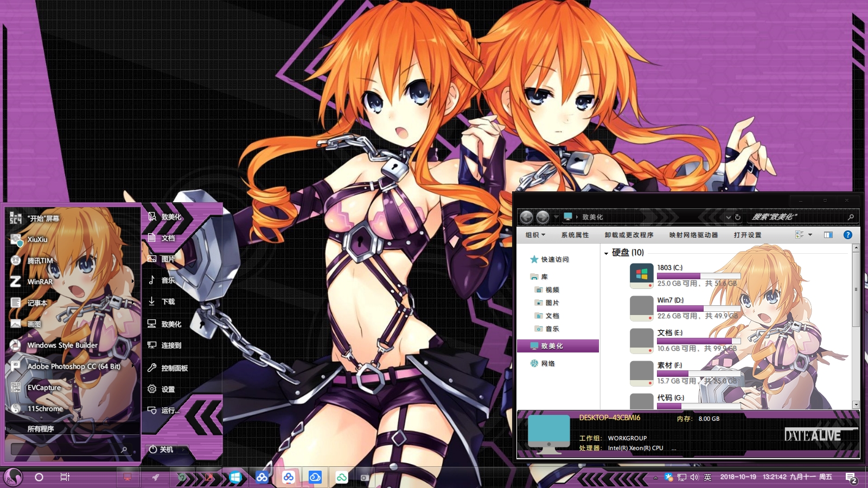The height and width of the screenshot is (488, 868).
Task: Change view layout icon in Explorer
Action: (799, 235)
